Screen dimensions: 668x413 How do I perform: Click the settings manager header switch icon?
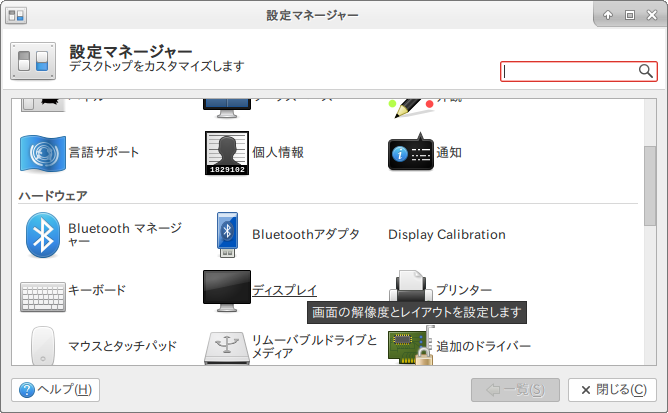click(x=33, y=61)
